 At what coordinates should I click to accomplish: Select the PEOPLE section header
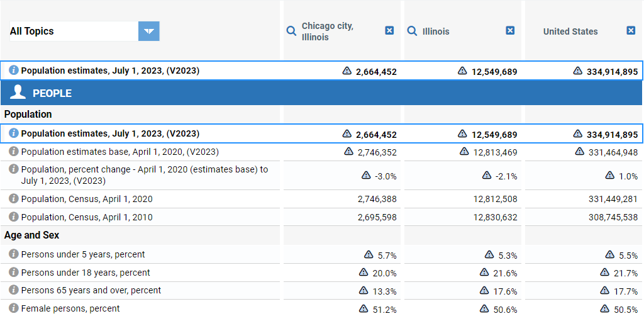(x=52, y=93)
